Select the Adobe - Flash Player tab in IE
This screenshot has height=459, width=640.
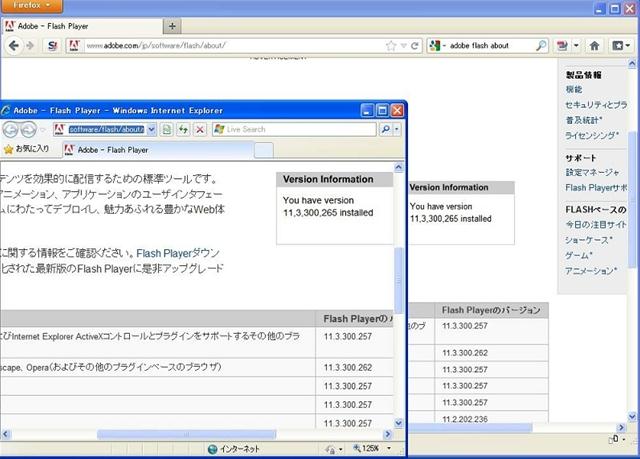pyautogui.click(x=158, y=150)
